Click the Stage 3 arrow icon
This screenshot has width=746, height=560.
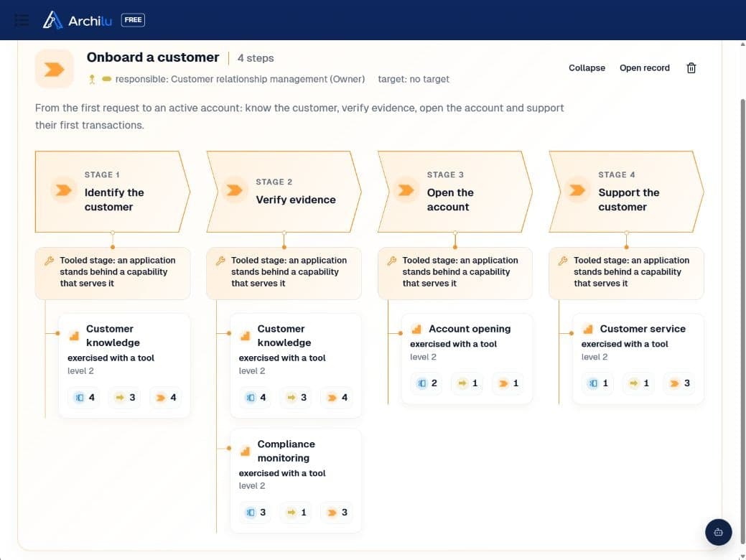click(406, 190)
